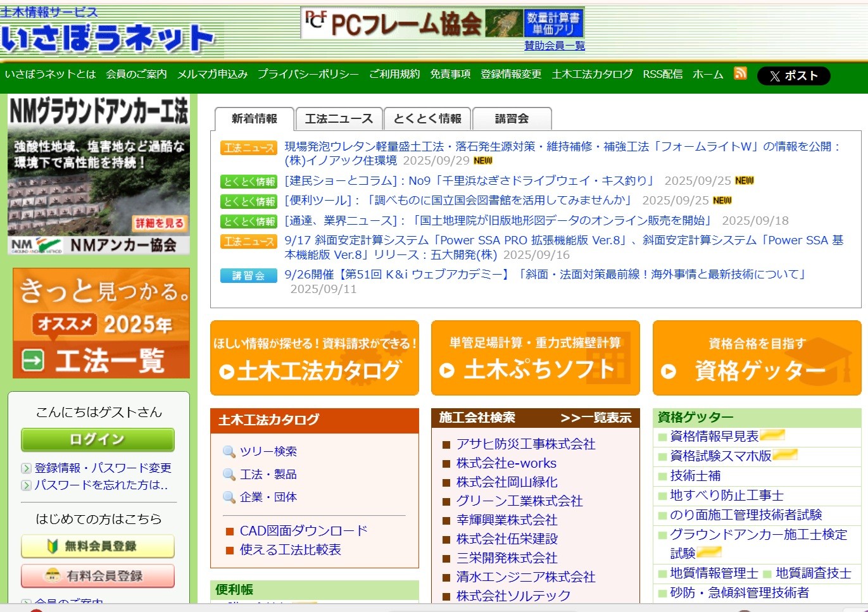This screenshot has height=612, width=868.
Task: Click arrow icon beside パスワードを忘れた方は
Action: tap(27, 485)
